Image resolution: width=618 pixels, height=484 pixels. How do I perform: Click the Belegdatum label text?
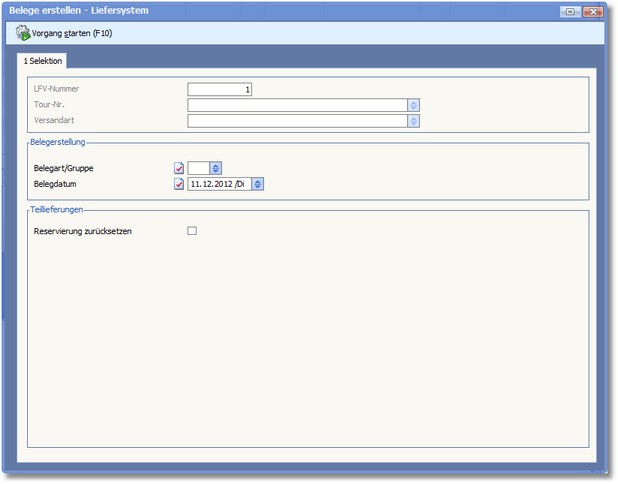(x=56, y=184)
